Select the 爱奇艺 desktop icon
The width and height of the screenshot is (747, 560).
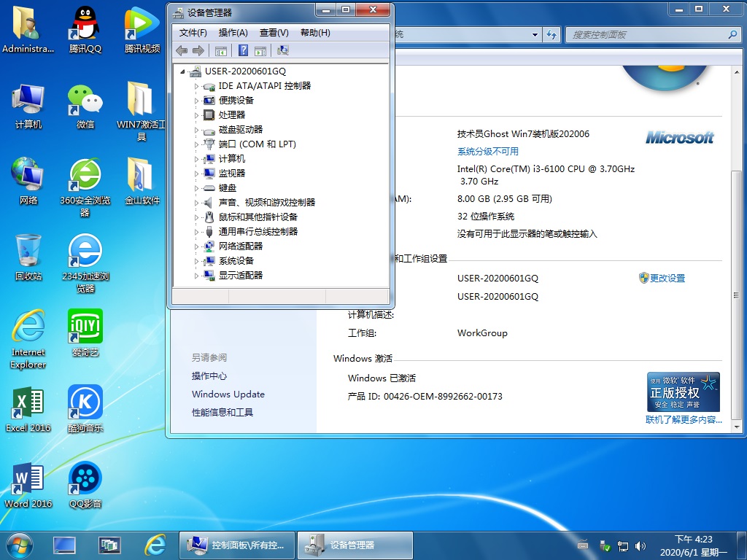85,332
